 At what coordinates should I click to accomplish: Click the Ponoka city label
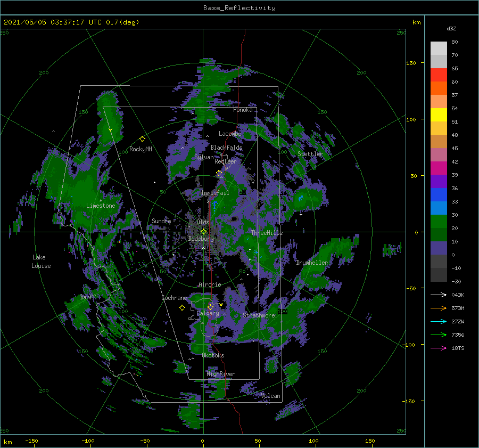pos(243,110)
